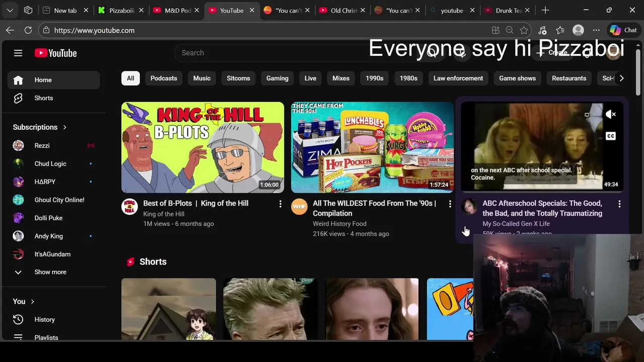This screenshot has height=362, width=644.
Task: Select the Podcasts filter chip
Action: point(164,78)
